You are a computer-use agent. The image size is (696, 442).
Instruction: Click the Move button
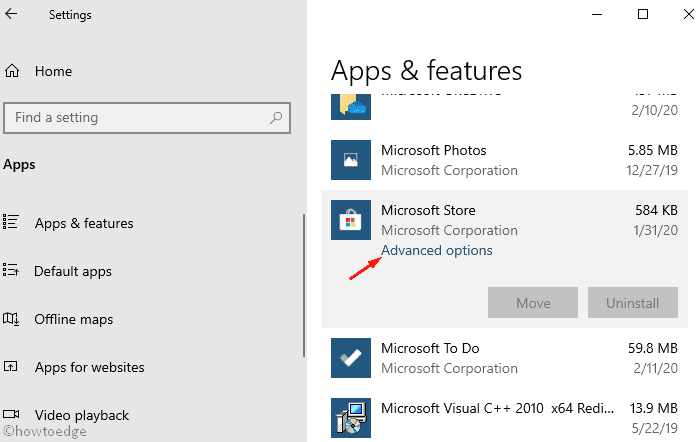(533, 303)
